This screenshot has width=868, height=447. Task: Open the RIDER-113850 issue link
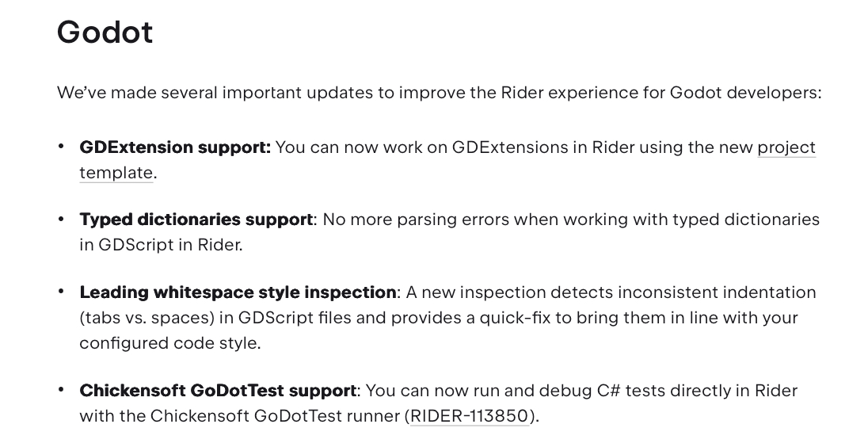tap(470, 416)
